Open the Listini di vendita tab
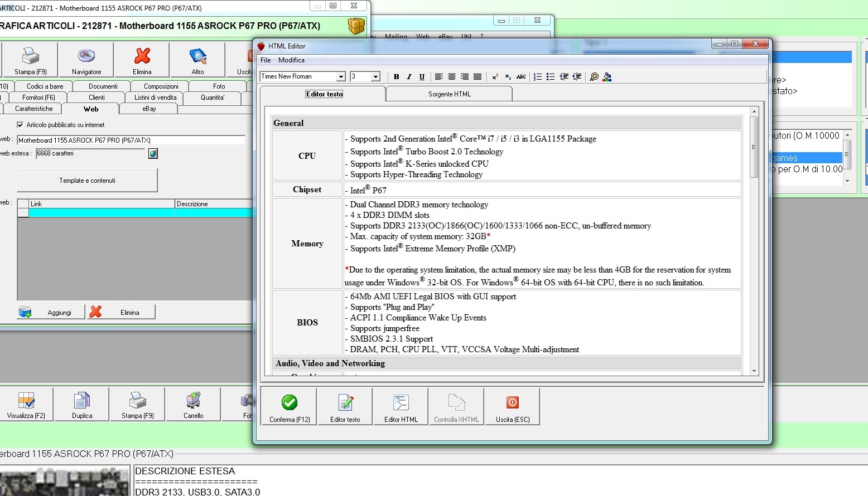 click(155, 98)
